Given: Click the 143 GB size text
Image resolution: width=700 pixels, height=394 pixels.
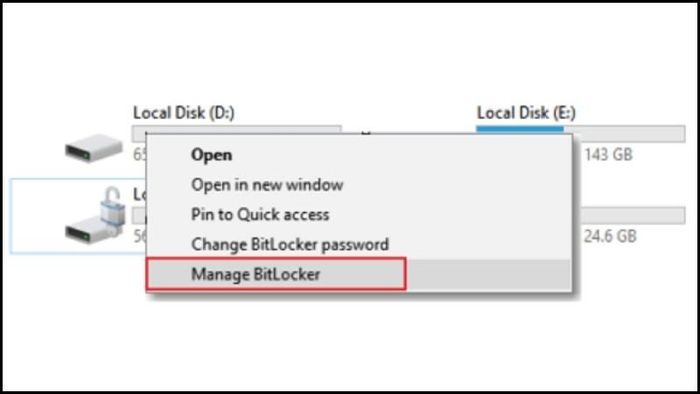Looking at the screenshot, I should 608,155.
